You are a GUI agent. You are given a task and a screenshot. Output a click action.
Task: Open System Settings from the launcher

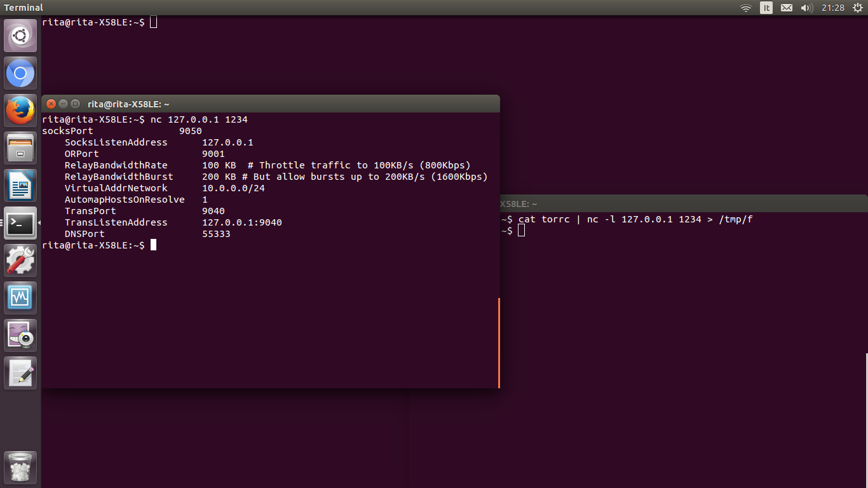coord(20,260)
